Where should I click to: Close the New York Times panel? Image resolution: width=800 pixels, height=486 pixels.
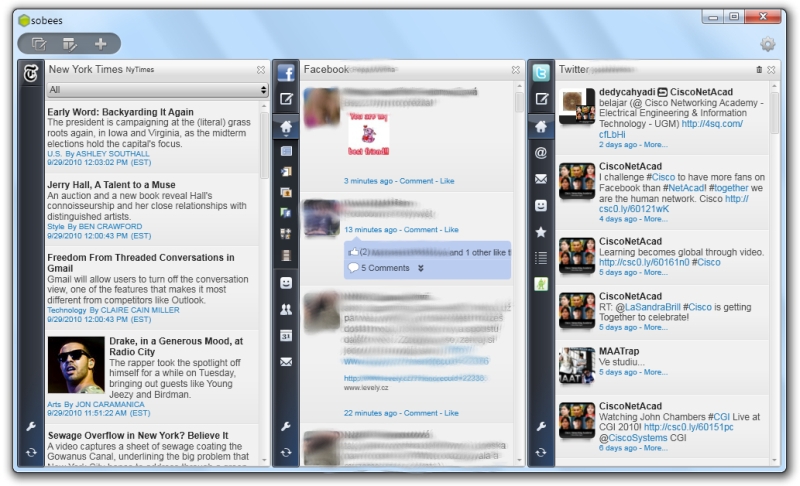point(261,69)
